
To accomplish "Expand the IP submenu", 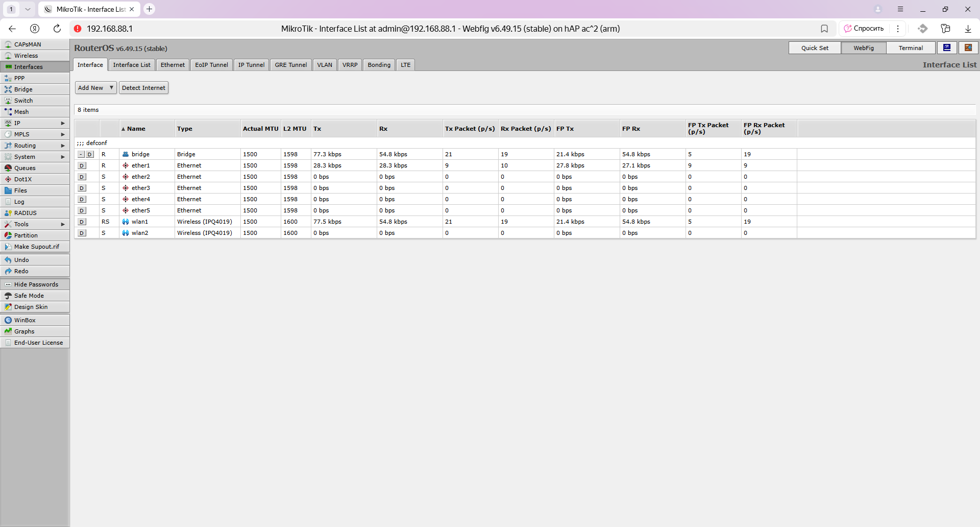I will point(35,123).
